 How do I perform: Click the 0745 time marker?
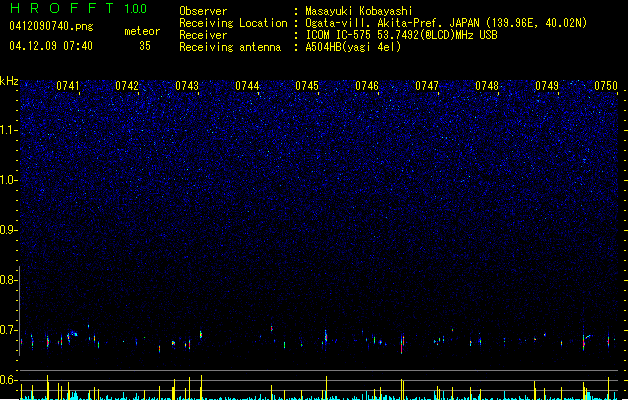coord(307,86)
